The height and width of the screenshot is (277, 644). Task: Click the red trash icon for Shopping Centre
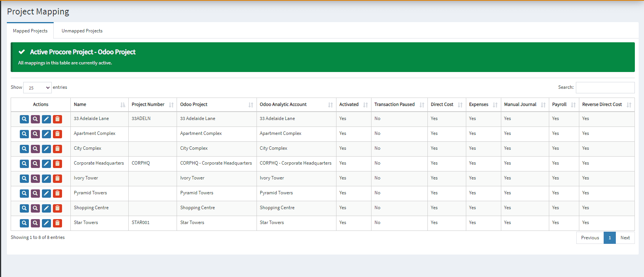[57, 208]
